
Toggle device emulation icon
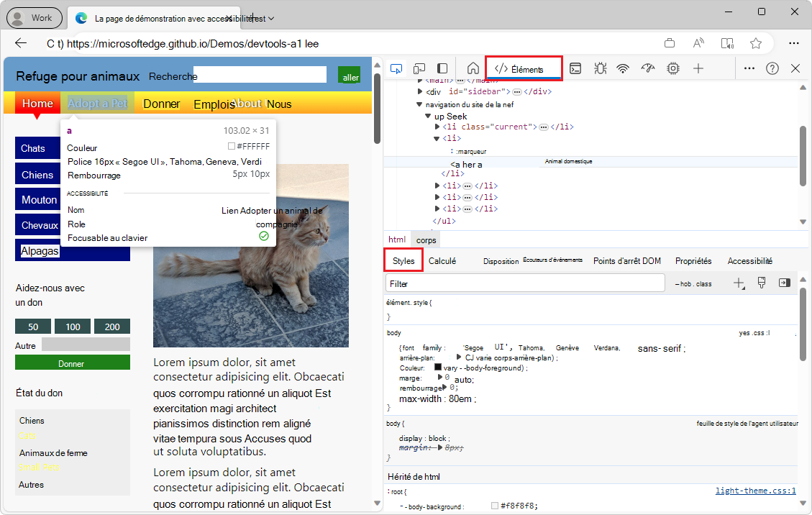coord(419,68)
